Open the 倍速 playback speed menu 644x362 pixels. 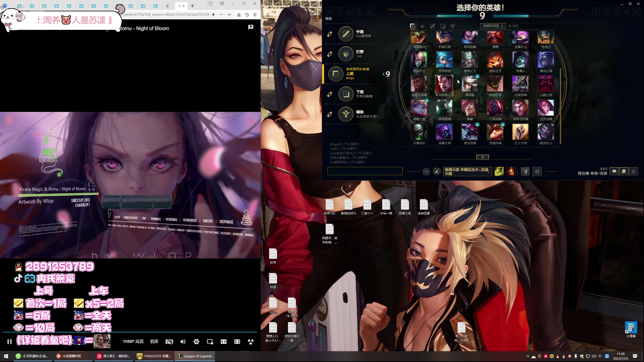click(x=154, y=342)
